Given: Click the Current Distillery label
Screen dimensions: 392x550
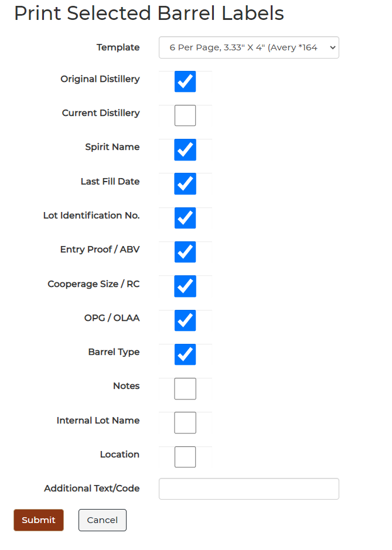Looking at the screenshot, I should [x=101, y=113].
